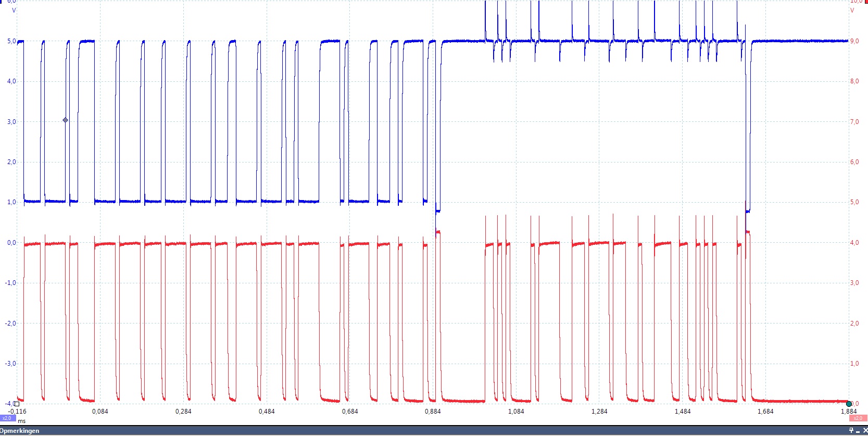
Task: Click the blue x2,0 zoom badge
Action: pos(7,418)
